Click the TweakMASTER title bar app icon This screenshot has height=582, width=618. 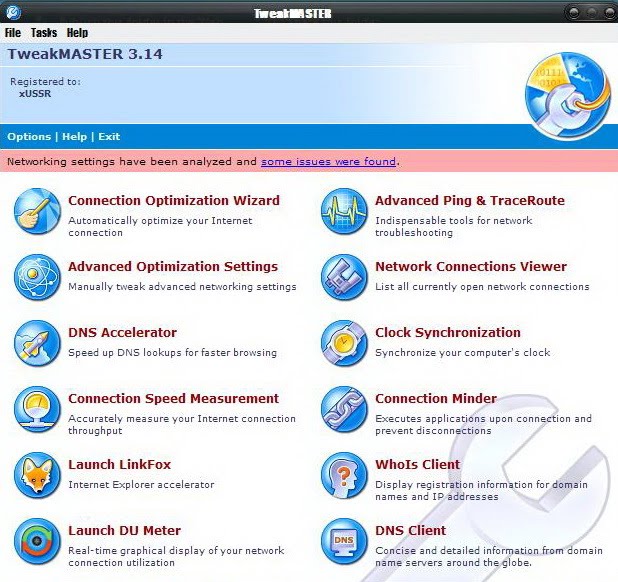point(13,13)
